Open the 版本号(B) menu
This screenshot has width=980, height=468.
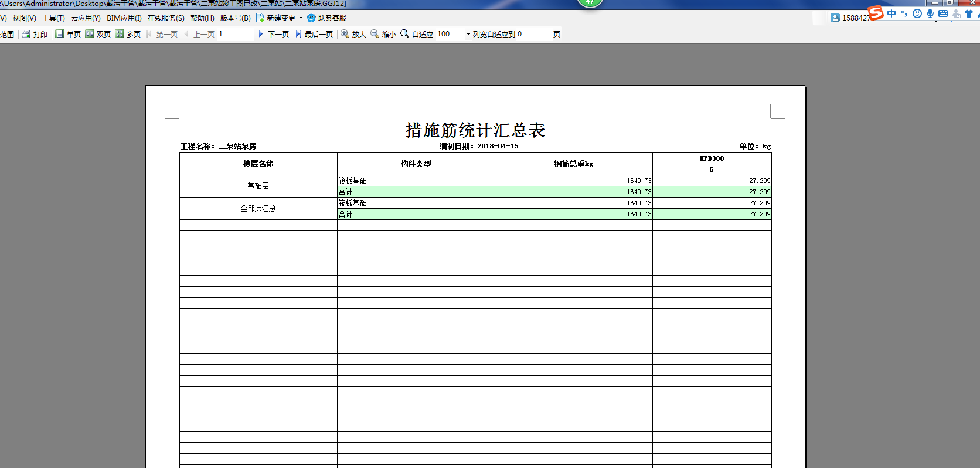pyautogui.click(x=236, y=18)
